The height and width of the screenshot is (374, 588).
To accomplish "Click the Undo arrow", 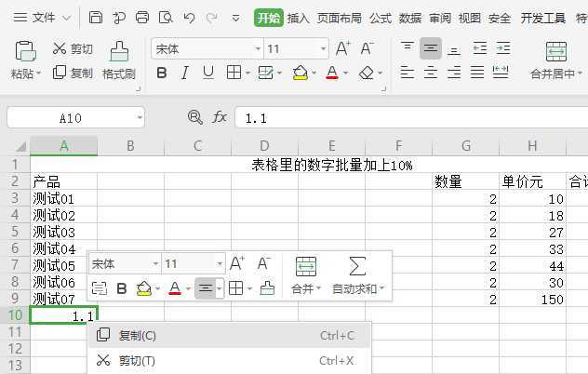I will pos(190,18).
